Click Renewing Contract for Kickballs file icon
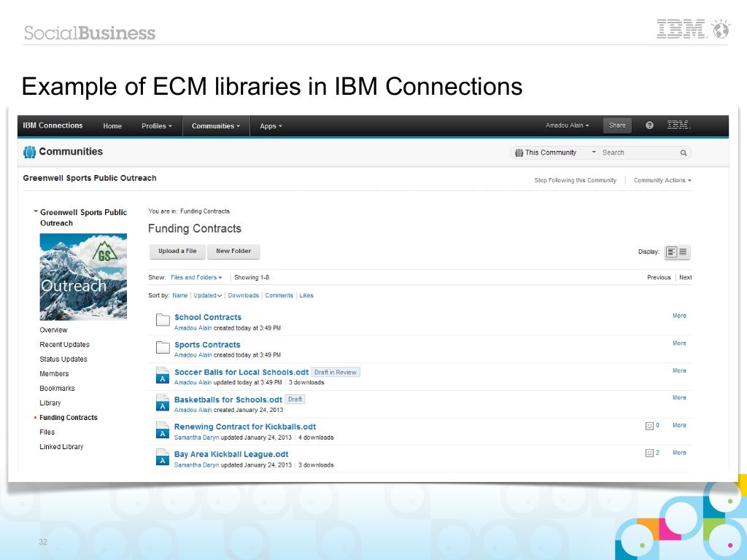 point(163,430)
